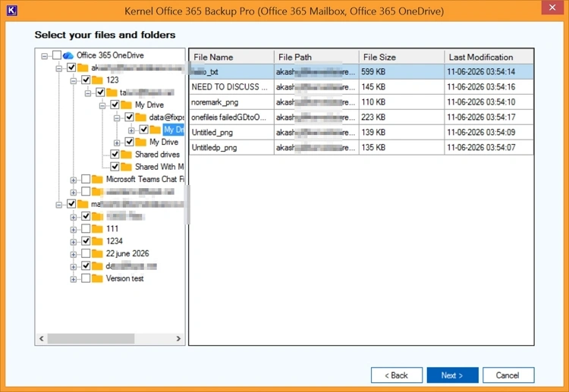The height and width of the screenshot is (392, 569).
Task: Proceed with the Next button
Action: [x=452, y=375]
